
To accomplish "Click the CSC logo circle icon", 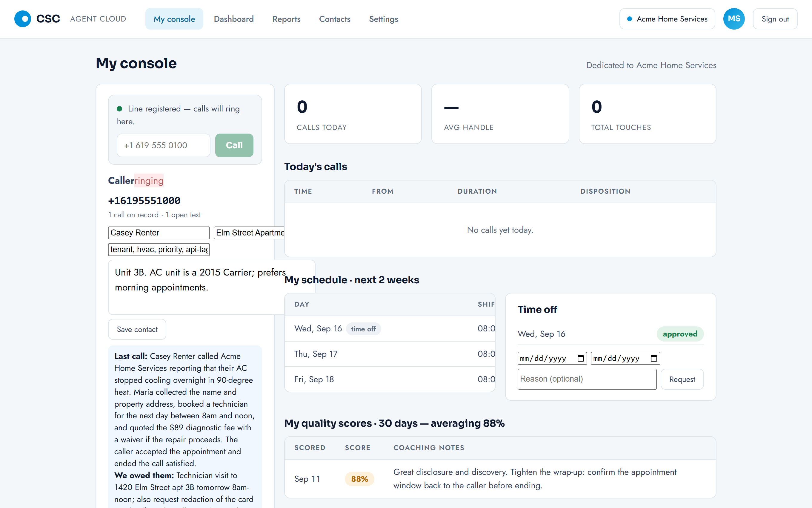I will click(22, 19).
